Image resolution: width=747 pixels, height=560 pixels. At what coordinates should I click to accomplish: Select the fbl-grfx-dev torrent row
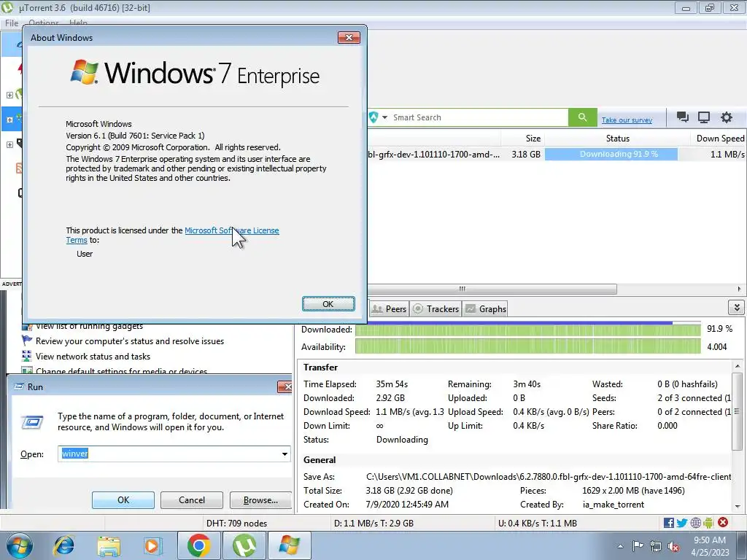pos(557,155)
